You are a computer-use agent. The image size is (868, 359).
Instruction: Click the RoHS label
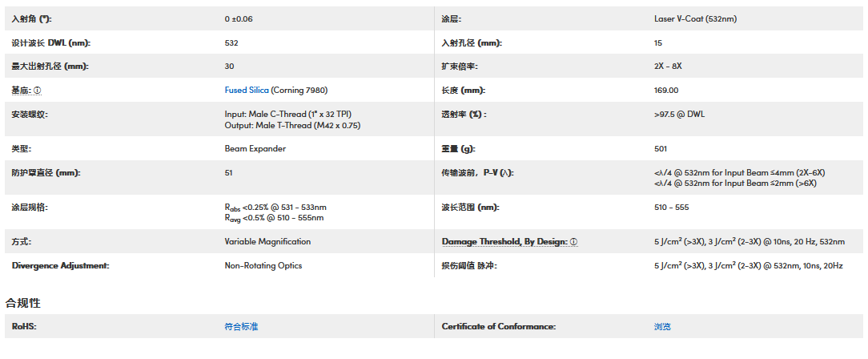point(24,327)
